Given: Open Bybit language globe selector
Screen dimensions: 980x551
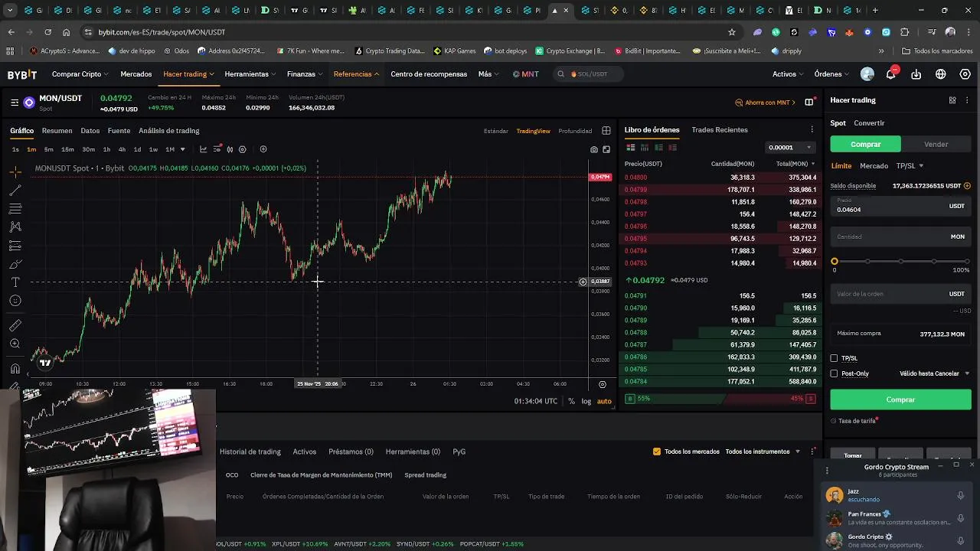Looking at the screenshot, I should [941, 74].
